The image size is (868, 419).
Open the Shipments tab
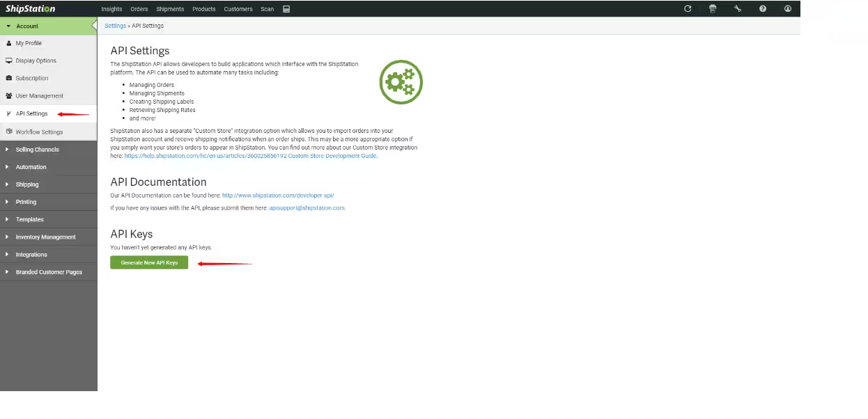pyautogui.click(x=170, y=9)
